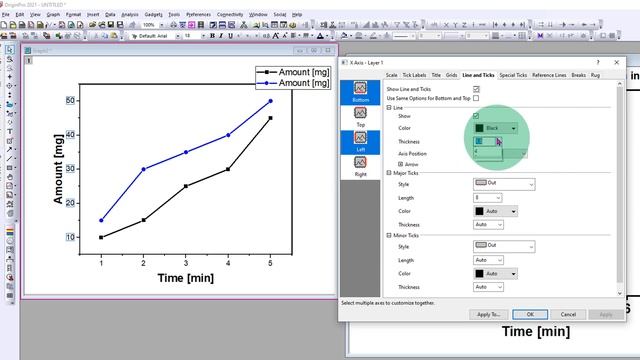This screenshot has width=640, height=360.
Task: Click the Set as Y column icon
Action: [455, 25]
